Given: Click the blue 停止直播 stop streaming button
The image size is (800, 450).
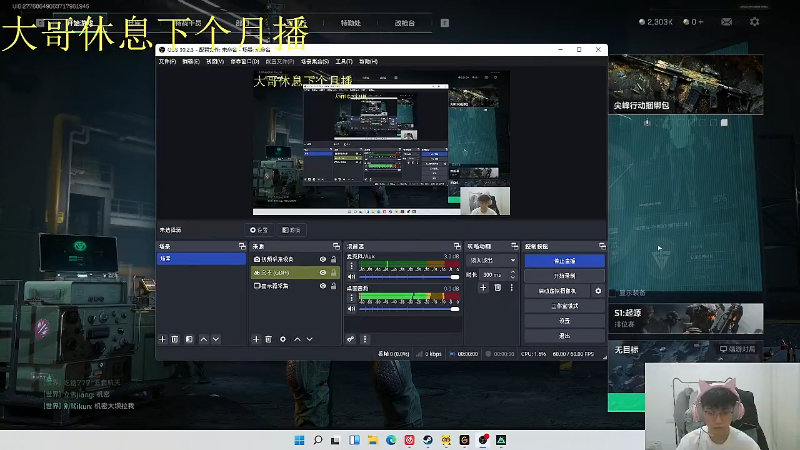Looking at the screenshot, I should (564, 261).
